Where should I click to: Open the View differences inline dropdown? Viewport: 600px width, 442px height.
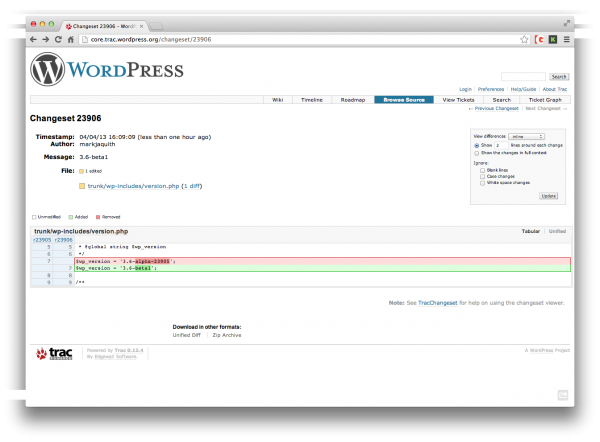pos(527,137)
